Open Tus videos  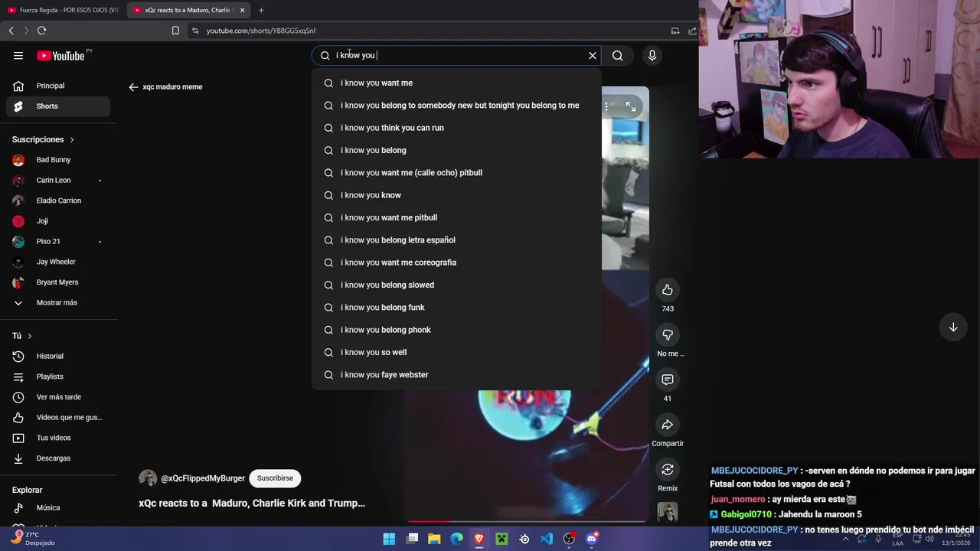(58, 438)
